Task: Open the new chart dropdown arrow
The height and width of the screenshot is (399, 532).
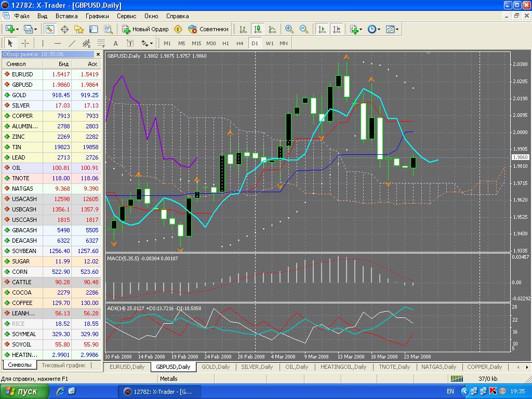Action: coord(18,29)
